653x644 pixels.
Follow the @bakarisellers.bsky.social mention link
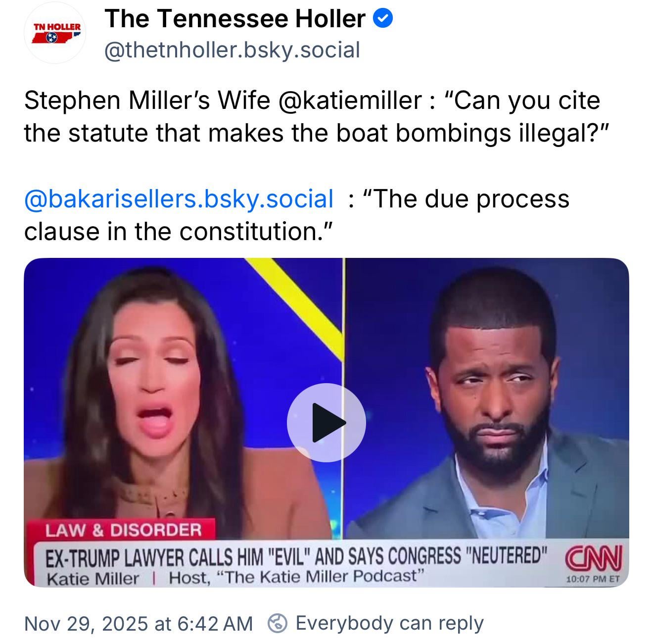(179, 199)
